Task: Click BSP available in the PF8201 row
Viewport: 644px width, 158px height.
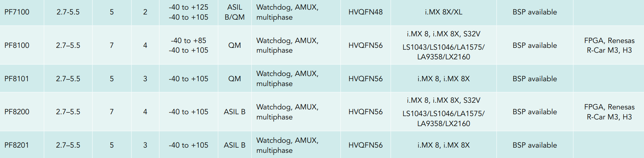Action: [534, 145]
